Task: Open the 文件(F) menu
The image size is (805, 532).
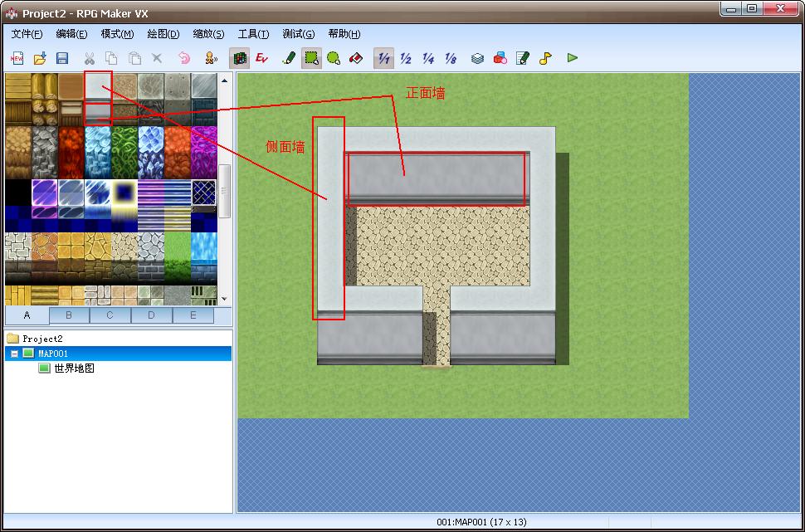Action: (x=27, y=34)
